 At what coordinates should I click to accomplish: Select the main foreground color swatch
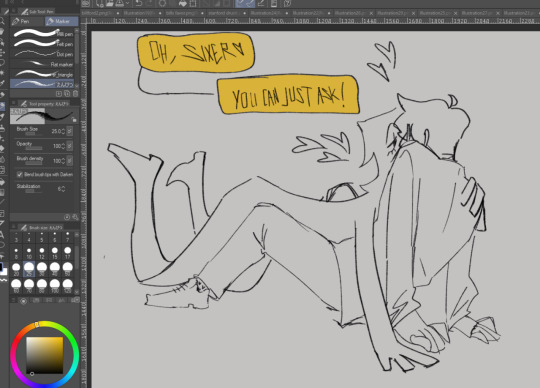click(x=1, y=267)
